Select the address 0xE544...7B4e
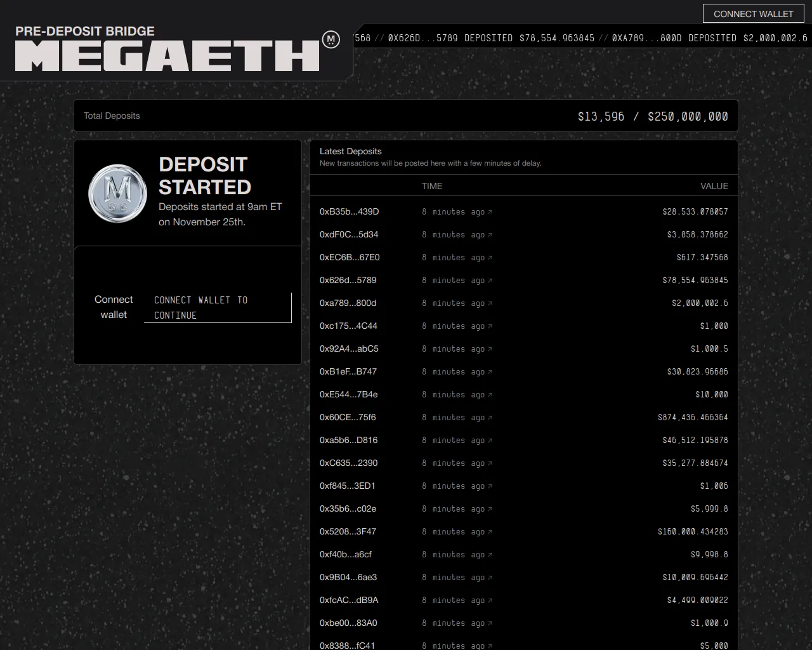The image size is (812, 650). [349, 394]
